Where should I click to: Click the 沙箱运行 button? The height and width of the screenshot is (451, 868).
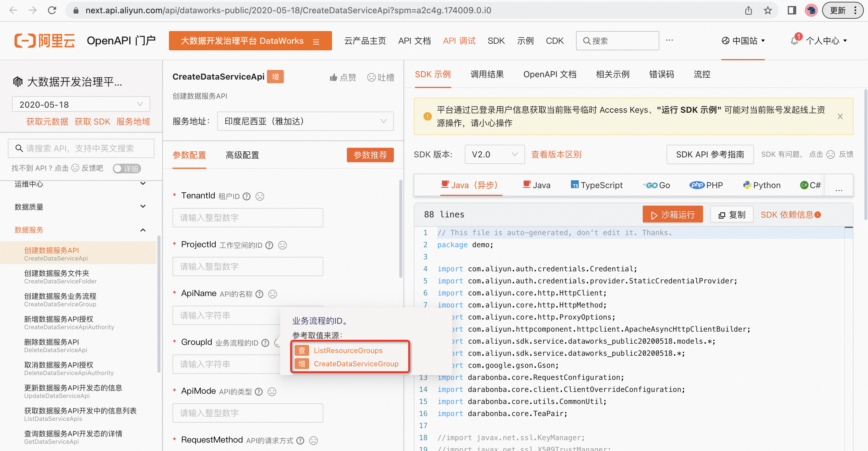[x=673, y=215]
